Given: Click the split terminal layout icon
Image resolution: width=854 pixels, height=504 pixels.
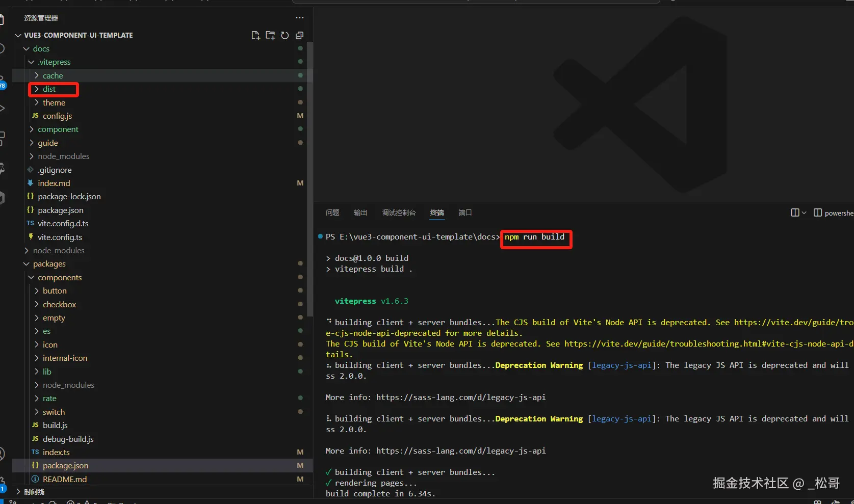Looking at the screenshot, I should pyautogui.click(x=795, y=213).
